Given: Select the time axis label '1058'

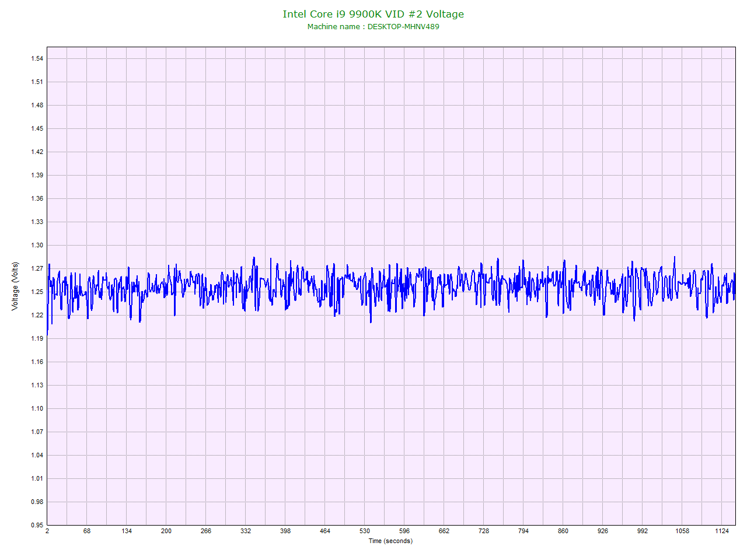Looking at the screenshot, I should tap(682, 531).
